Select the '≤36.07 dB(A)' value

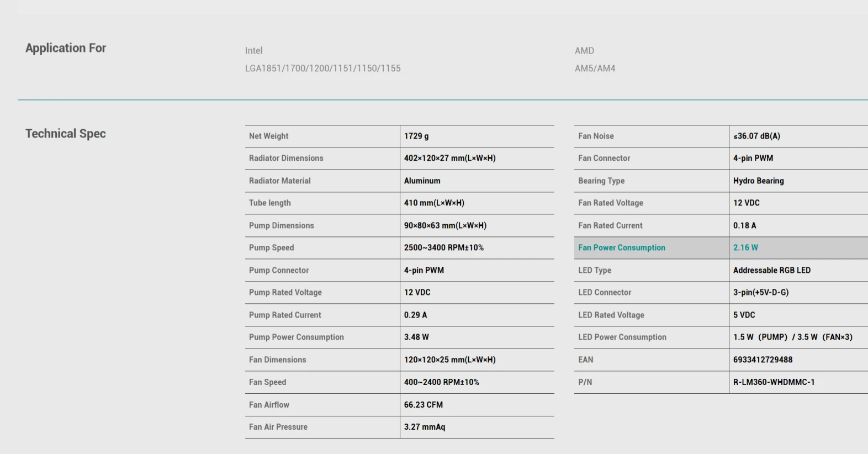click(756, 136)
